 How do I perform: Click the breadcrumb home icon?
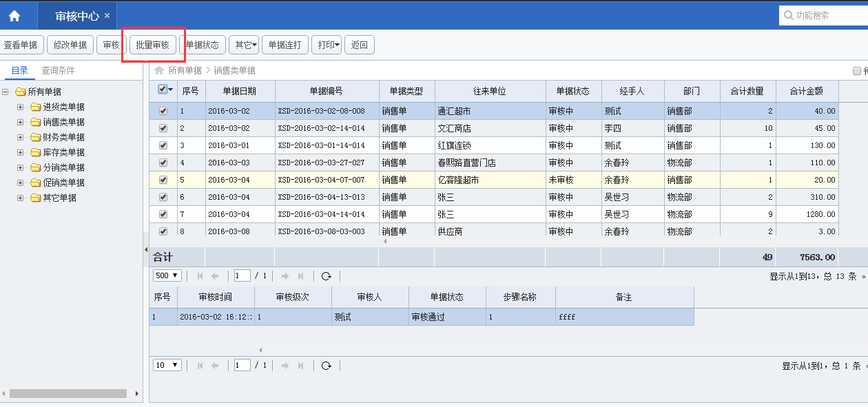(159, 70)
